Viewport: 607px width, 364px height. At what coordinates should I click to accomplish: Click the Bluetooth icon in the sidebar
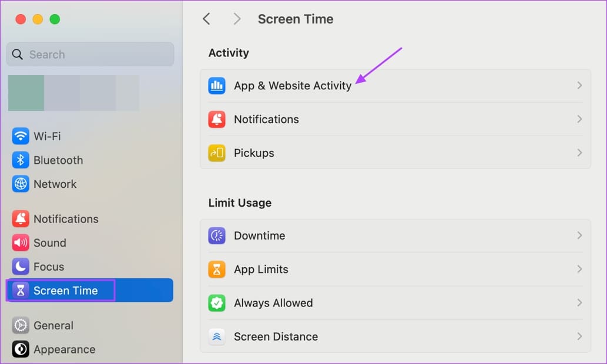tap(21, 160)
